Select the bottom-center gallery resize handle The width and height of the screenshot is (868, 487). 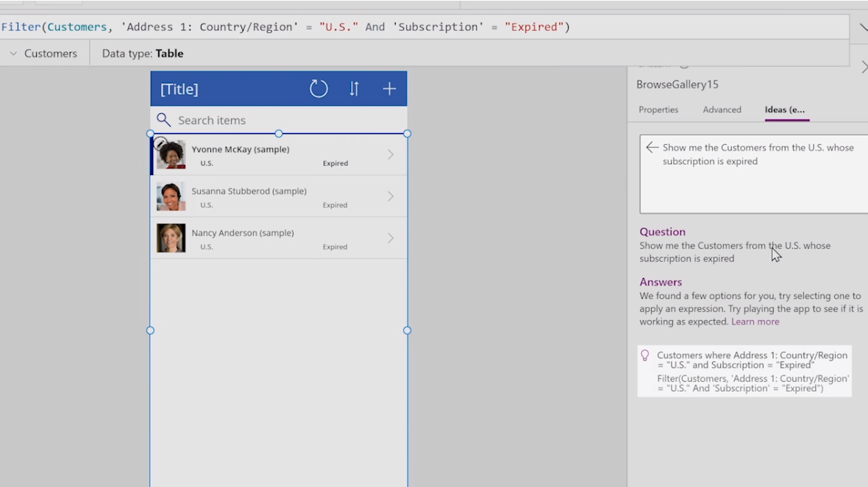click(279, 330)
